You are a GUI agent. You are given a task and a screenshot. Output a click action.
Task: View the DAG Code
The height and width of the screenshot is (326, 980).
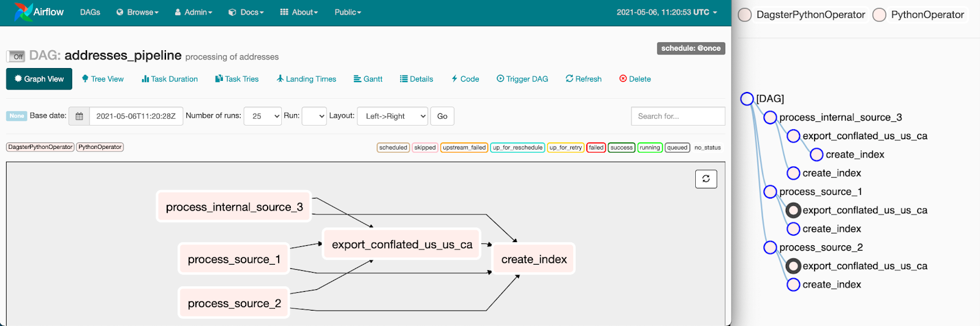tap(466, 79)
